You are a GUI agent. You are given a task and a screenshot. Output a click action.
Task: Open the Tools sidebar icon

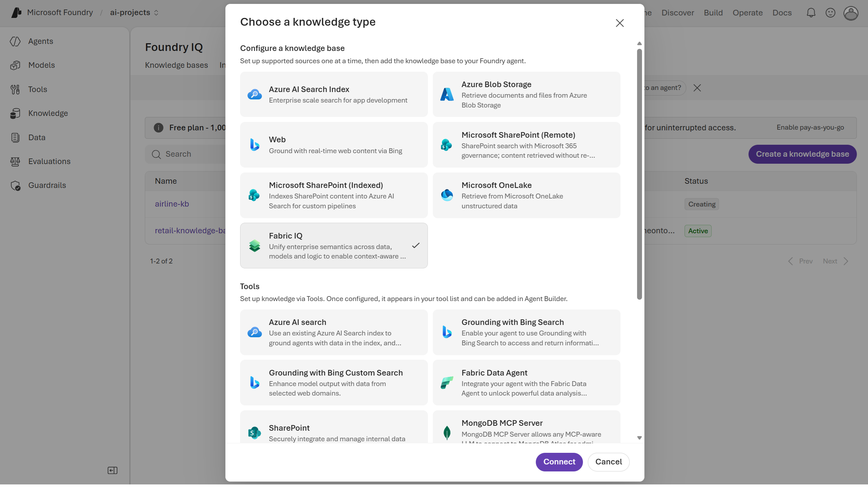[x=15, y=90]
